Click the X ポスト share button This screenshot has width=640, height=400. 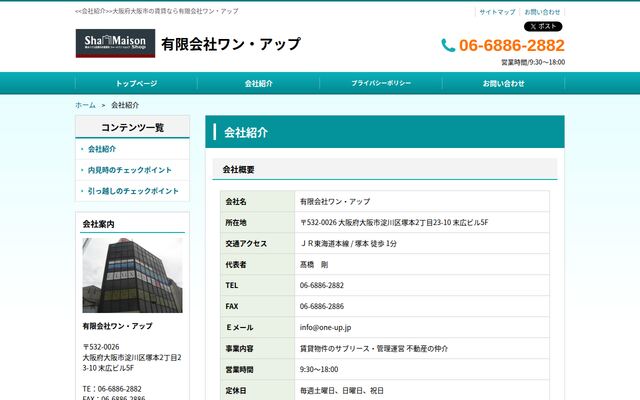pos(543,27)
